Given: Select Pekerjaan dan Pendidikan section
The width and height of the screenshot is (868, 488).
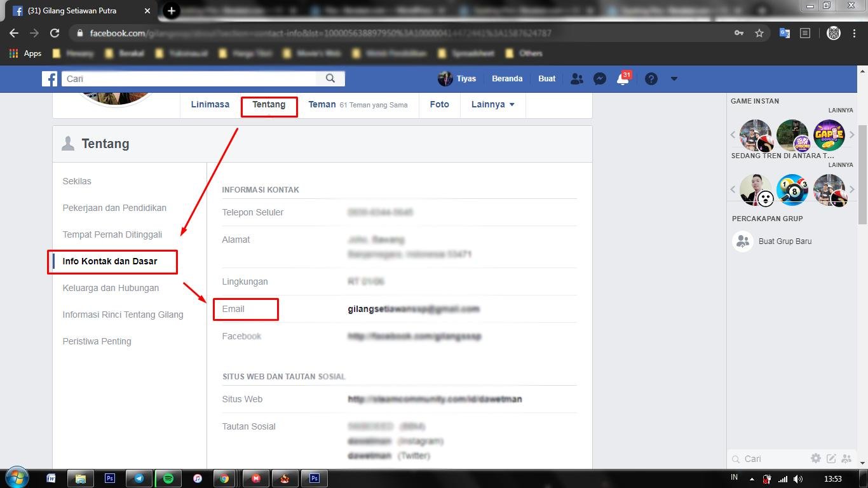Looking at the screenshot, I should tap(114, 208).
